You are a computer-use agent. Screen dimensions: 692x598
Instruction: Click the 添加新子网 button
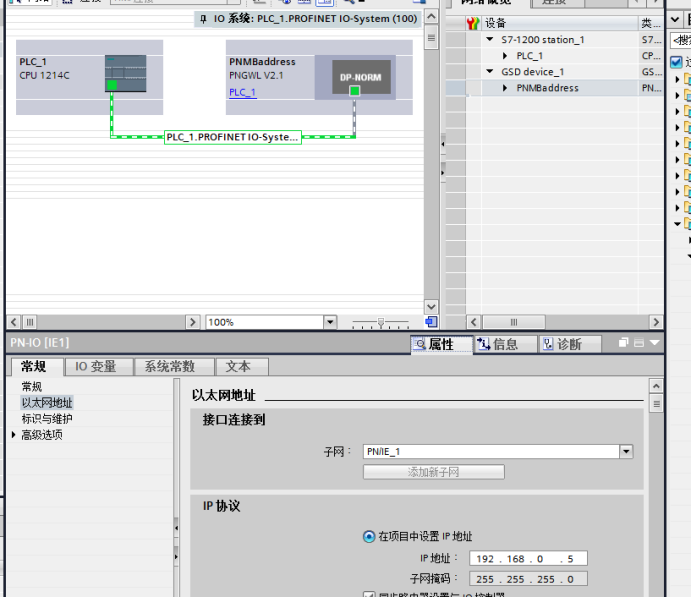coord(433,472)
